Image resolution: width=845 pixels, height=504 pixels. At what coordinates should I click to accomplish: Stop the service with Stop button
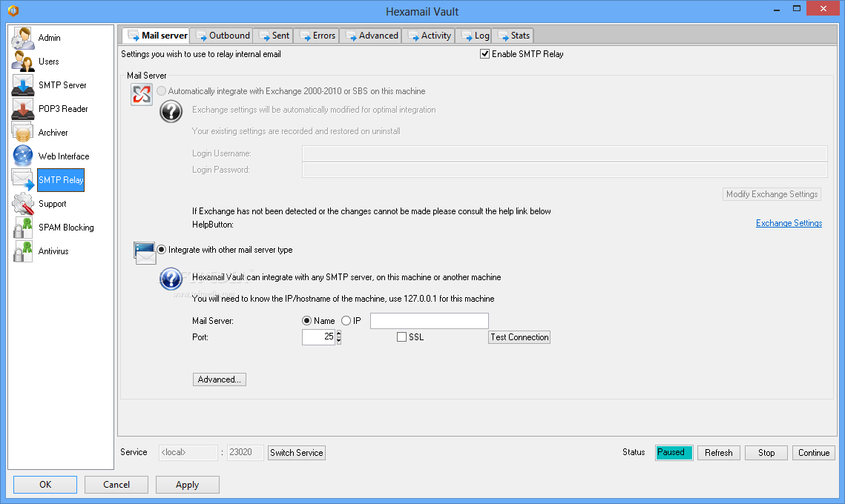pyautogui.click(x=766, y=453)
